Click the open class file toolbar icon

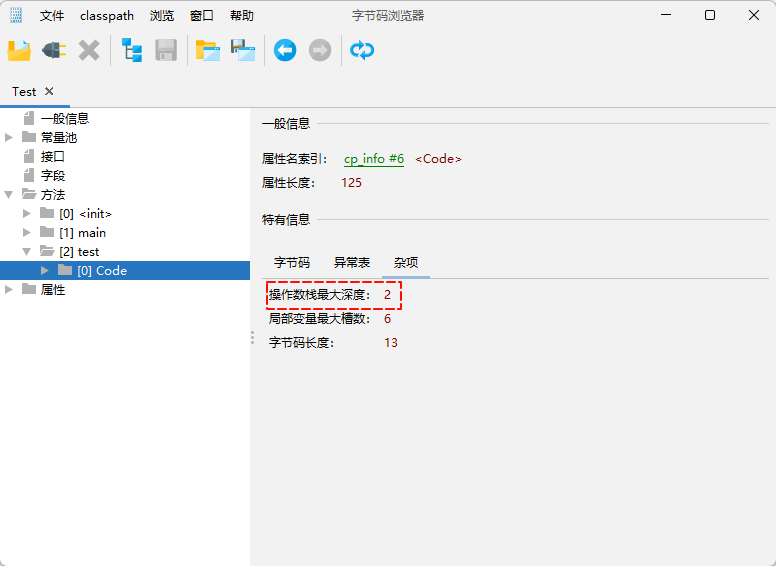point(19,50)
